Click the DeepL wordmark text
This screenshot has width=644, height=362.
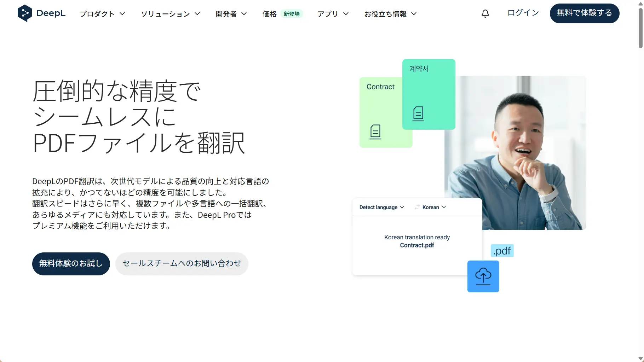[51, 13]
